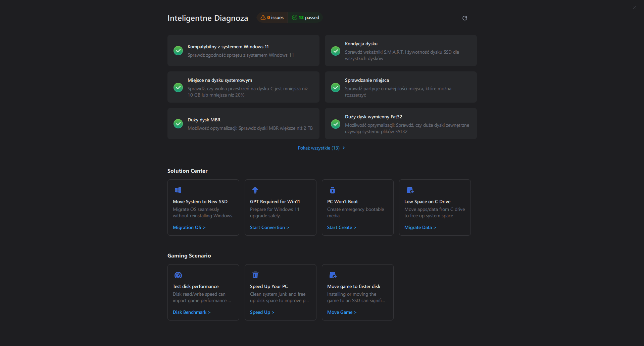
Task: Click the Duży dysk wymienny Fat32 title
Action: [x=374, y=117]
